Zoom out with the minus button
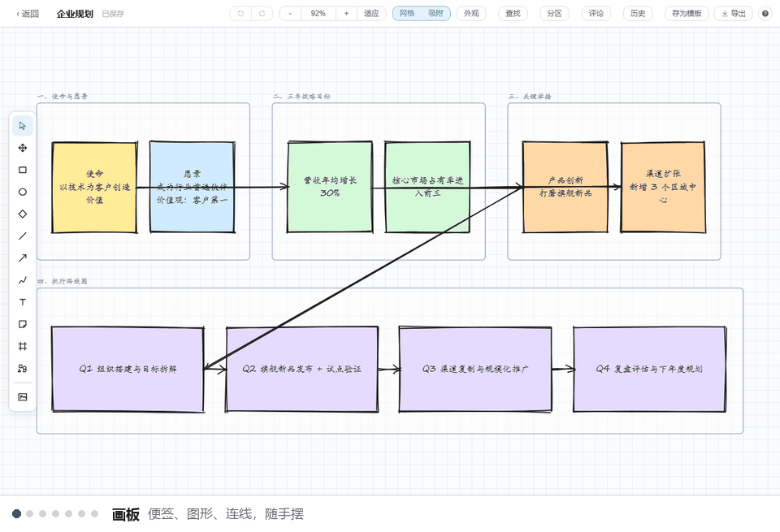The width and height of the screenshot is (780, 532). [291, 14]
